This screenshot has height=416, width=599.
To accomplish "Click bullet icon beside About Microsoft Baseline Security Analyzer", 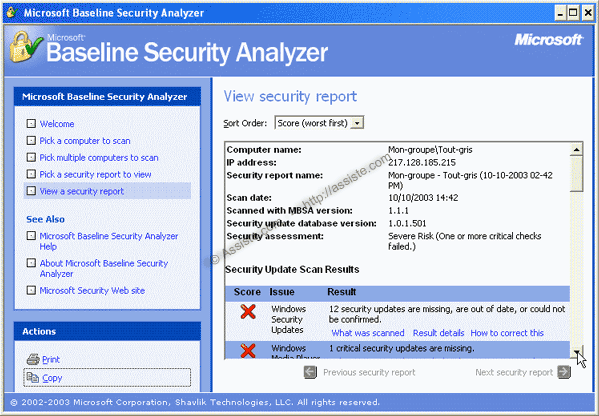I will pos(31,263).
